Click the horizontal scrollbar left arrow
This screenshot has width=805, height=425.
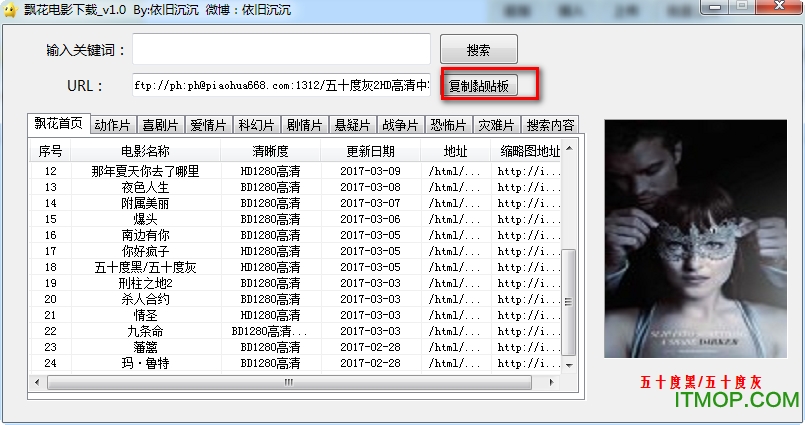pyautogui.click(x=37, y=382)
